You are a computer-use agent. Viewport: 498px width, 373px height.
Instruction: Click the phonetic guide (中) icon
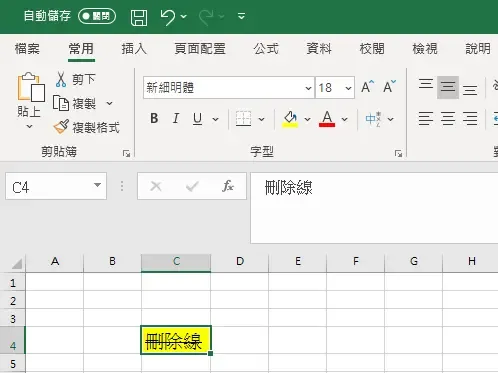click(x=373, y=119)
